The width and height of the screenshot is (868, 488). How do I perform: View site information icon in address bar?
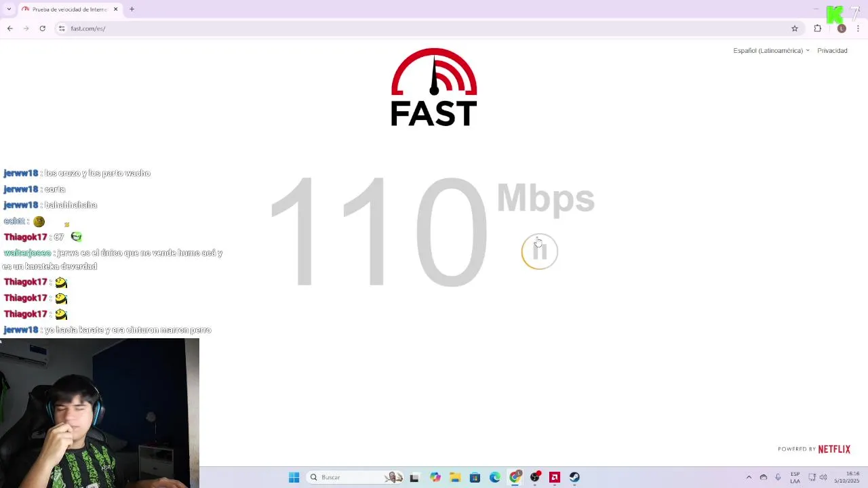click(x=62, y=28)
